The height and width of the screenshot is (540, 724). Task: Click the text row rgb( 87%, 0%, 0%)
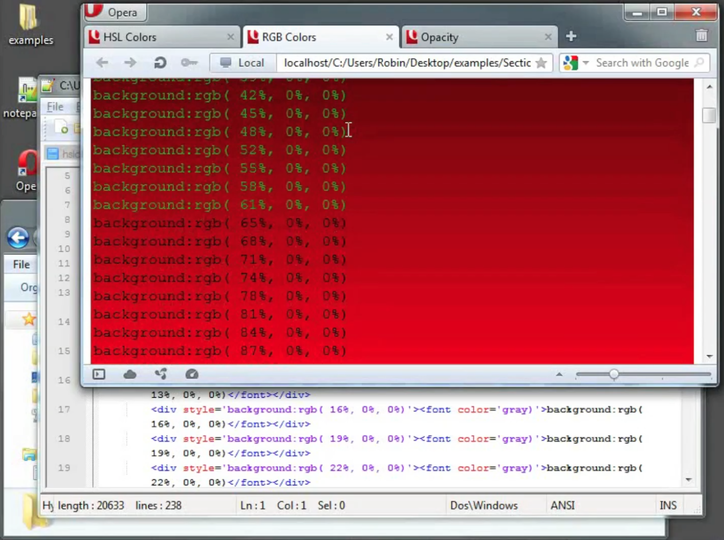coord(220,351)
